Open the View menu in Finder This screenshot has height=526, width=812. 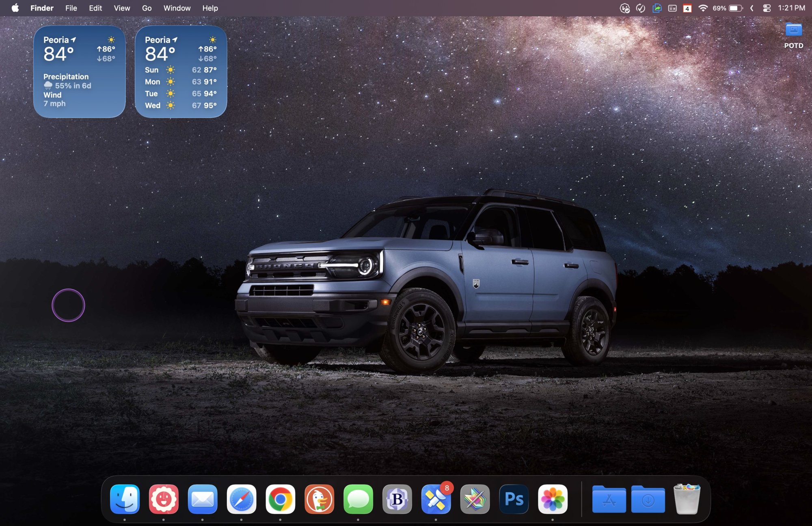[122, 8]
